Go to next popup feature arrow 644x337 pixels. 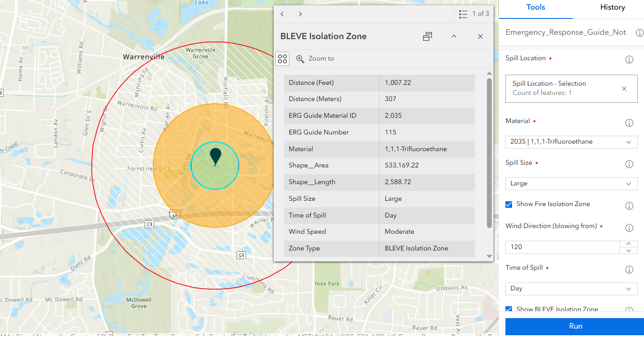coord(300,14)
